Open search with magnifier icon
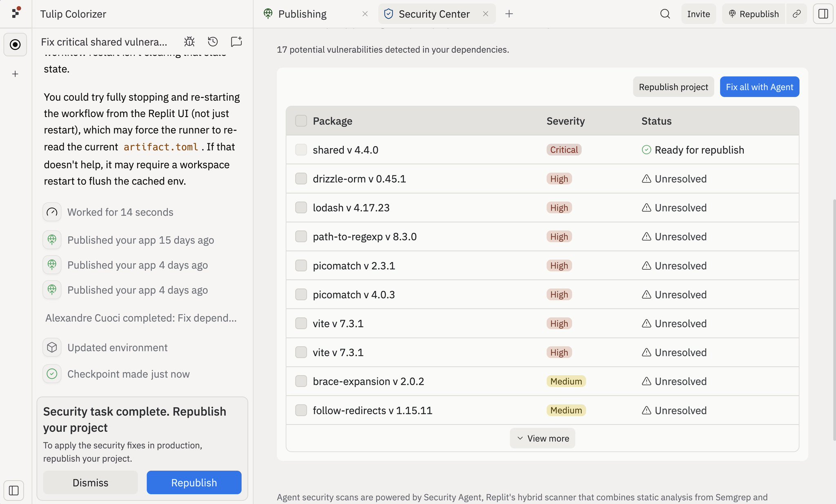 pyautogui.click(x=665, y=14)
